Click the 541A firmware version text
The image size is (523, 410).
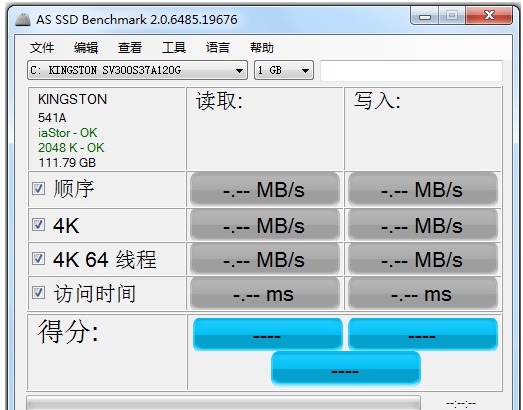pyautogui.click(x=52, y=118)
